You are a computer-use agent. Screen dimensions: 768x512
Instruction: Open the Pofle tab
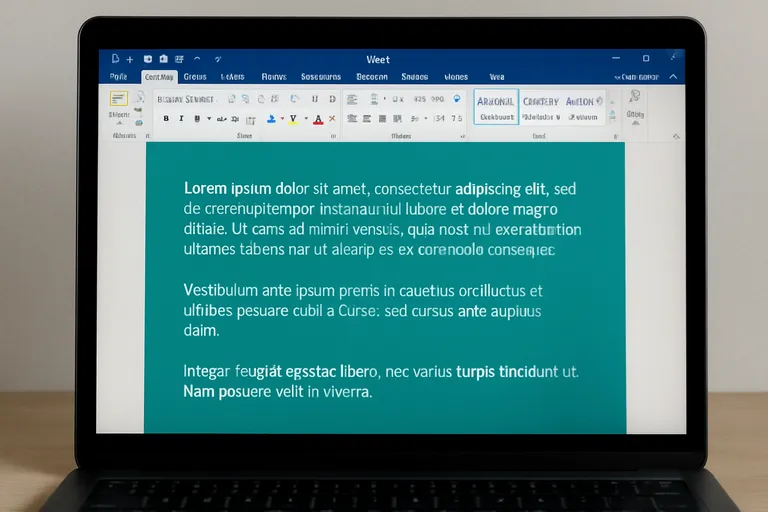point(119,77)
